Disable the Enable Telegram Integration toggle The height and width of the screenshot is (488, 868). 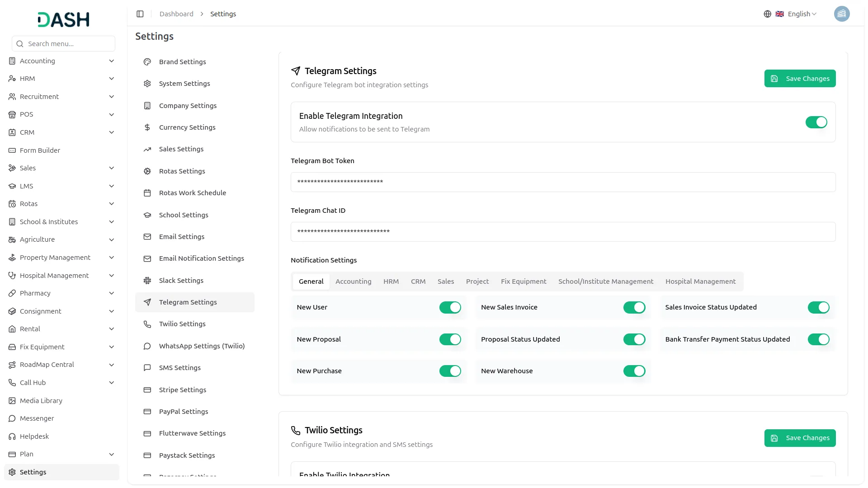point(816,122)
